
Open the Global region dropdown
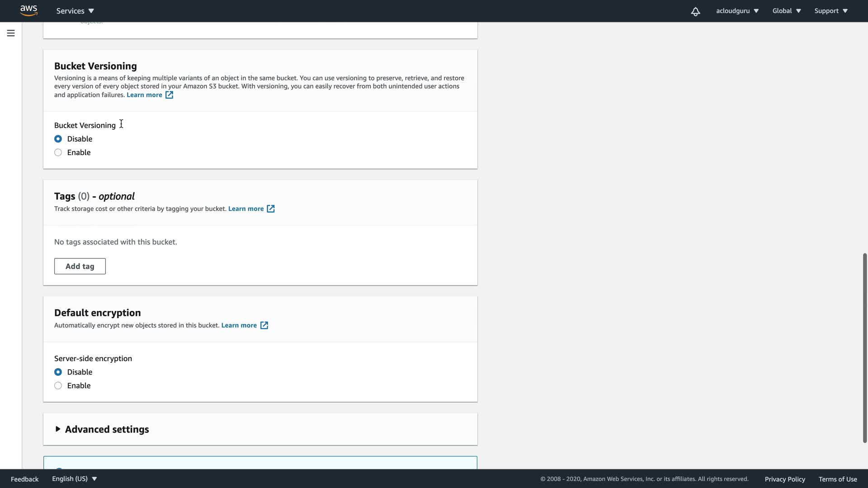click(x=786, y=11)
